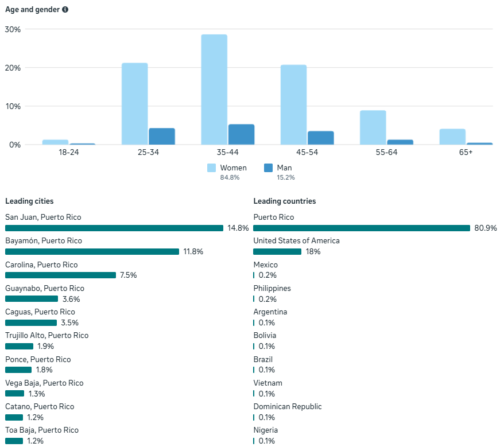The height and width of the screenshot is (447, 504).
Task: Click the Bayamón, Puerto Rico bar
Action: click(x=92, y=251)
